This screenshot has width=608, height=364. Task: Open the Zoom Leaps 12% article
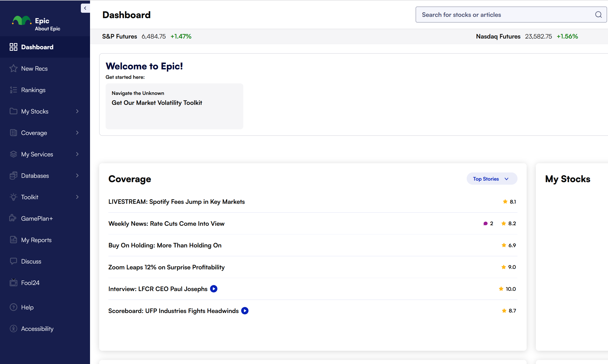[x=166, y=267]
